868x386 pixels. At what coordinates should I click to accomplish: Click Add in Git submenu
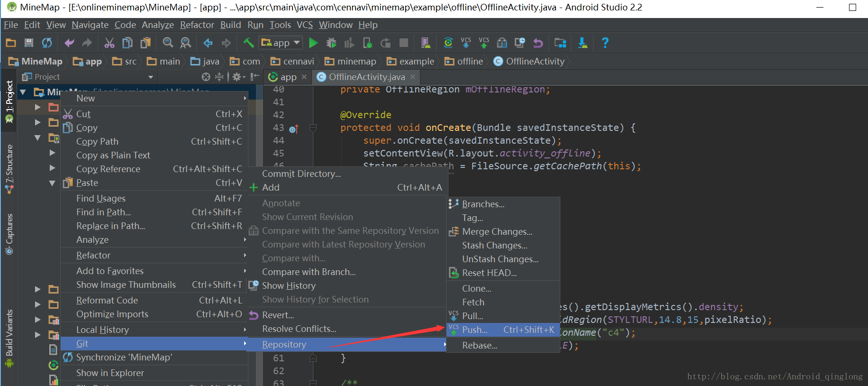(347, 187)
